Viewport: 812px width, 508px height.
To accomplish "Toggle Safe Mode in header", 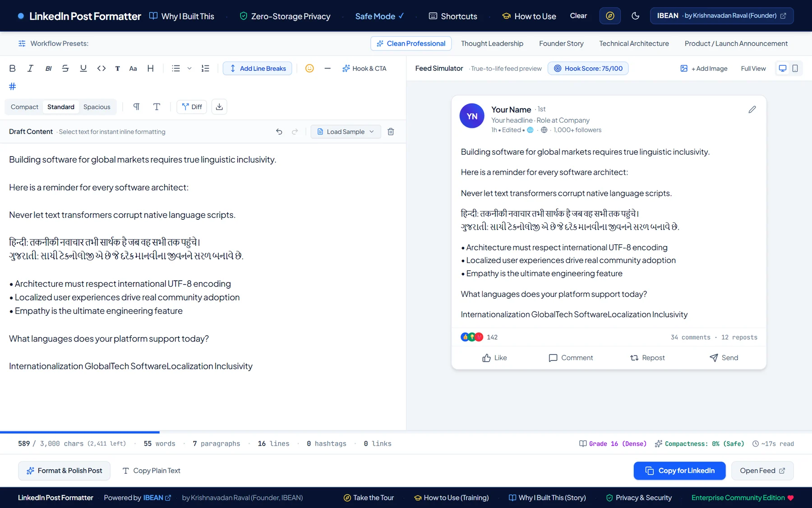I will (x=379, y=16).
